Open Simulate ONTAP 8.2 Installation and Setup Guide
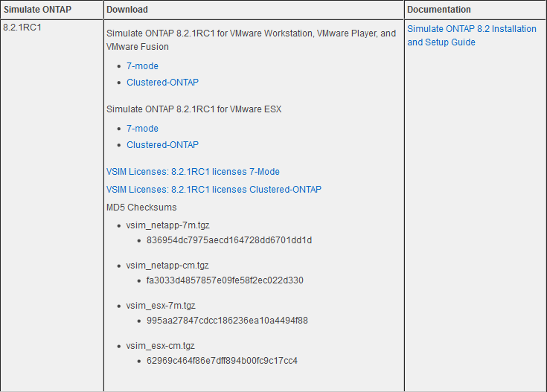Screen dimensions: 547x392 [x=472, y=35]
